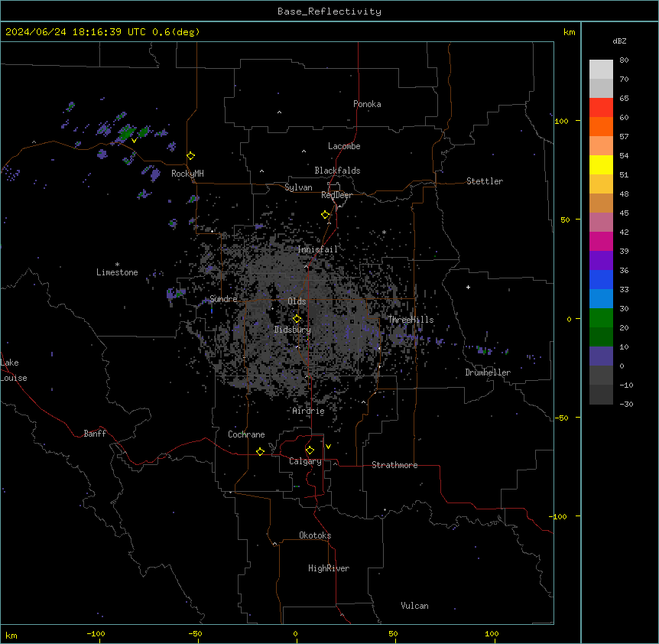Click the timestamp 2024/06/24 18:16:39 UTC
The height and width of the screenshot is (644, 659).
[76, 32]
